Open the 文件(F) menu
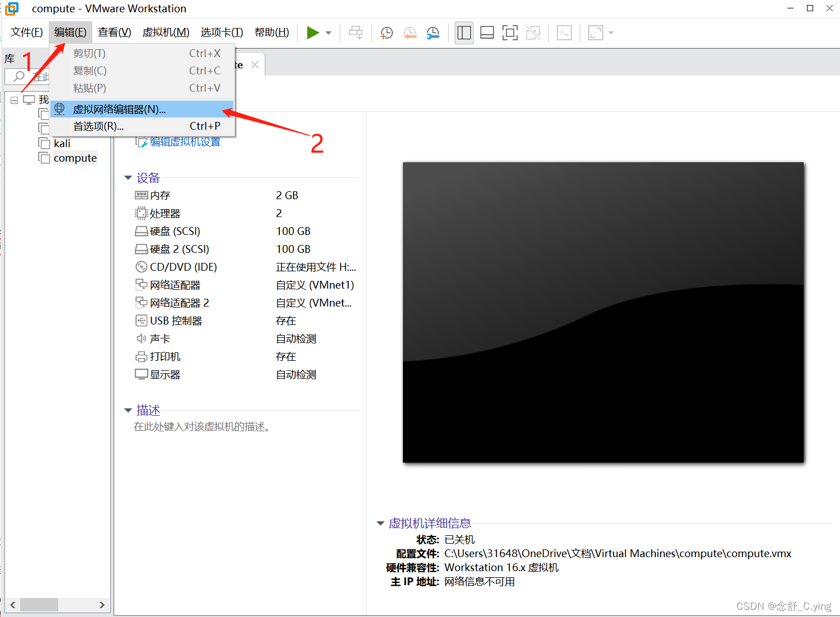The height and width of the screenshot is (617, 840). [26, 32]
